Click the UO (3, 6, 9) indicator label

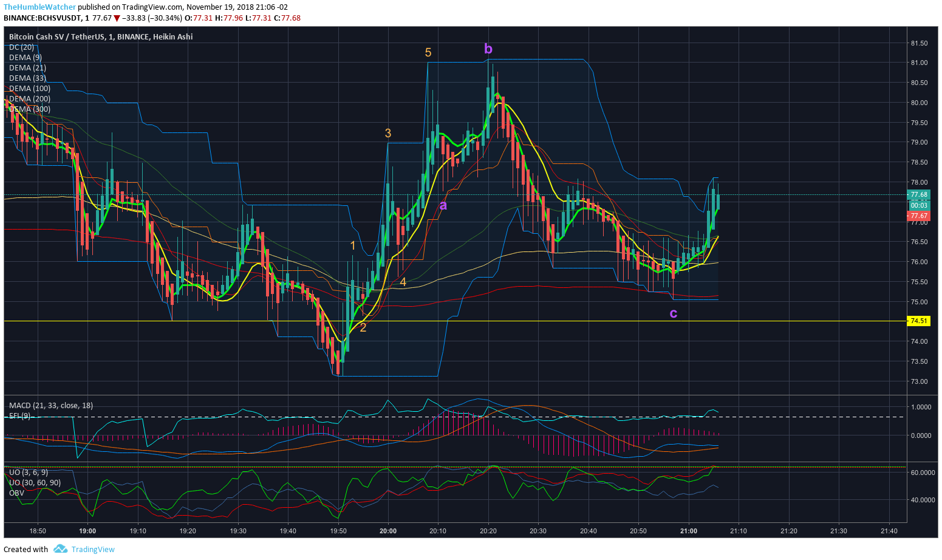tap(29, 472)
